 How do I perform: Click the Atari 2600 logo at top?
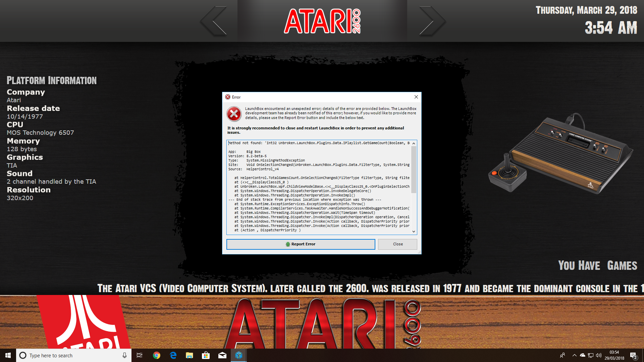(322, 21)
